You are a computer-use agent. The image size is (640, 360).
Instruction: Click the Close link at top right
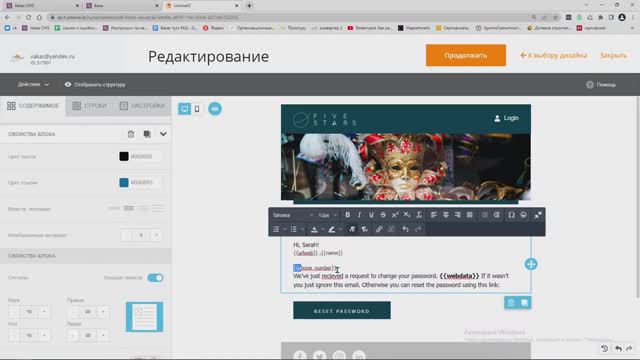613,55
